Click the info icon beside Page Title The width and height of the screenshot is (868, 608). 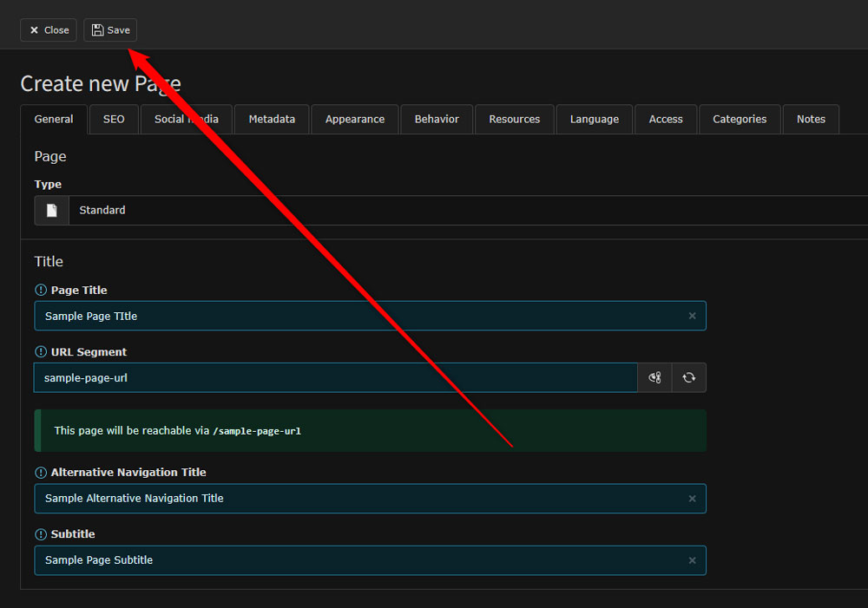click(x=41, y=291)
